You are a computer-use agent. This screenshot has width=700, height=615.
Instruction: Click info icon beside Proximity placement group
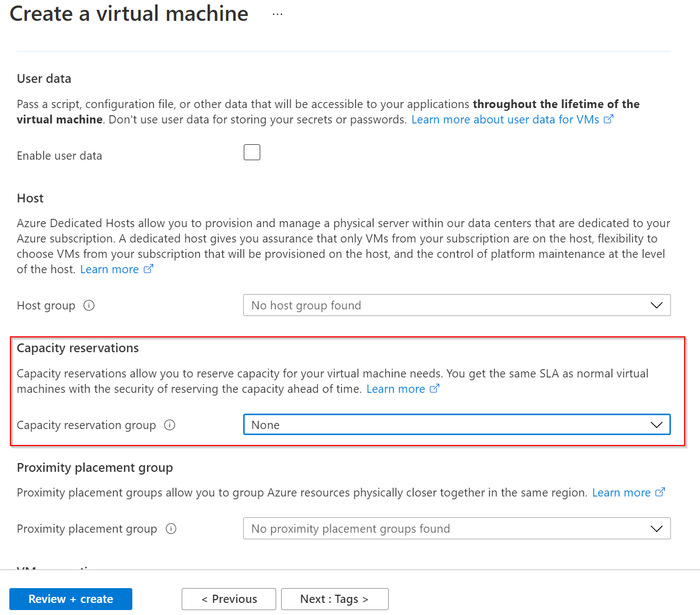click(171, 529)
